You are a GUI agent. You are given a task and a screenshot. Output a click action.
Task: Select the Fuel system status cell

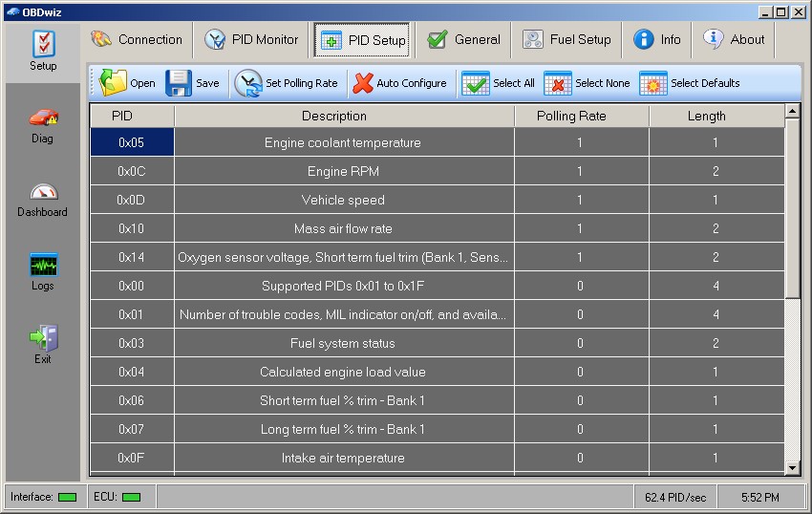tap(344, 343)
